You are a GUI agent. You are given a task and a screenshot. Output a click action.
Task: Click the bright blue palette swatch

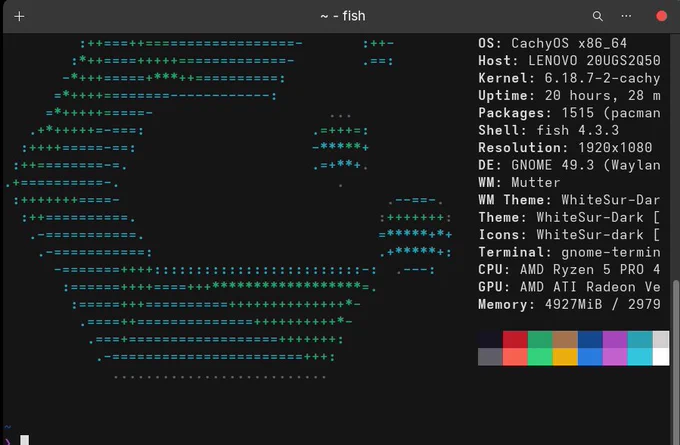(590, 357)
